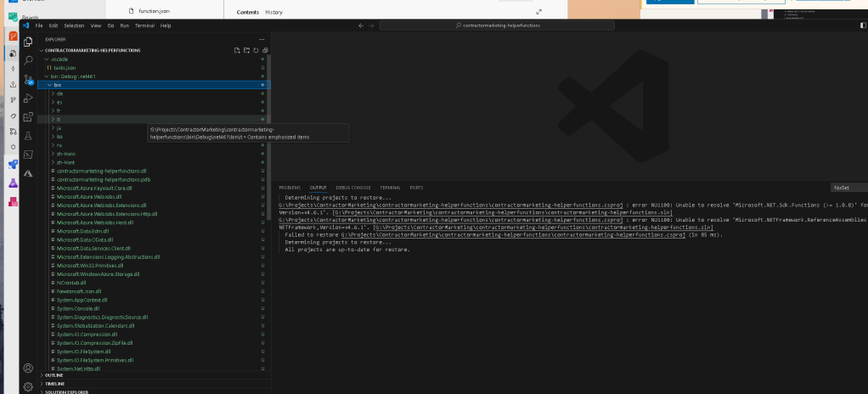
Task: Open the Terminal menu
Action: click(x=145, y=25)
